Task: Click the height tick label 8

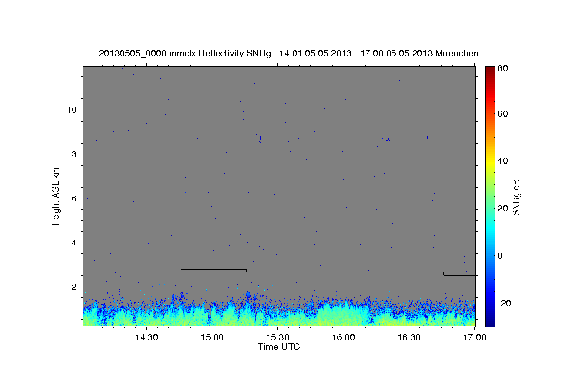Action: [75, 154]
